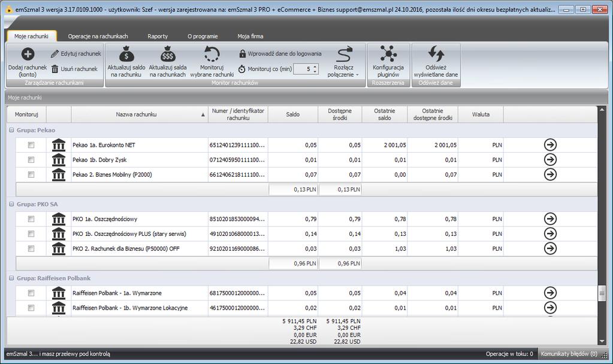Click the arrow icon for Pekao 2. Biznes Mobilny

551,175
